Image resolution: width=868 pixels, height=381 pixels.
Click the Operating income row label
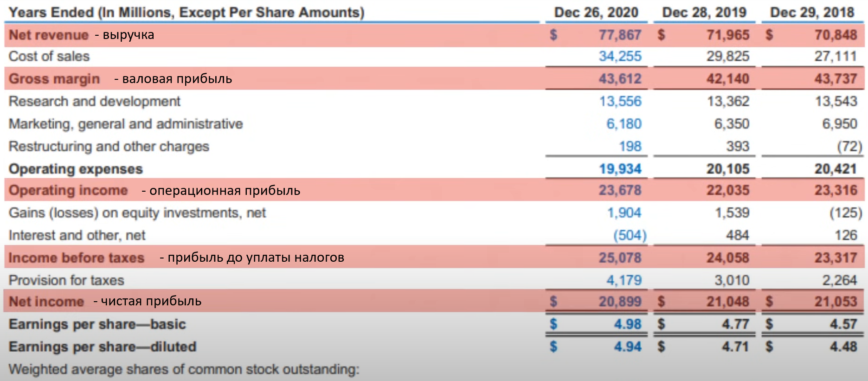68,190
